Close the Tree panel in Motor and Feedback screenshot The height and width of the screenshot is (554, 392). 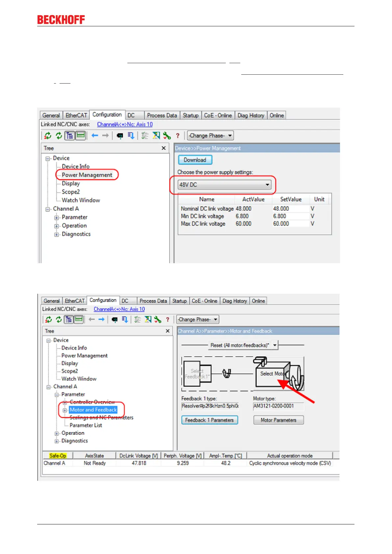(168, 331)
